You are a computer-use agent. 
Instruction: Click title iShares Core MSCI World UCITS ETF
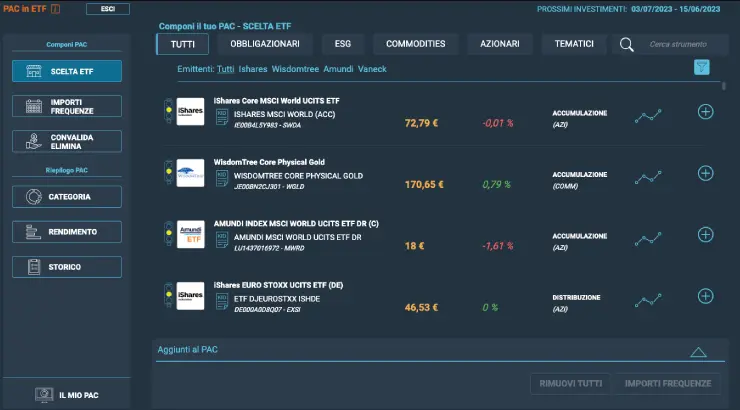pyautogui.click(x=276, y=101)
